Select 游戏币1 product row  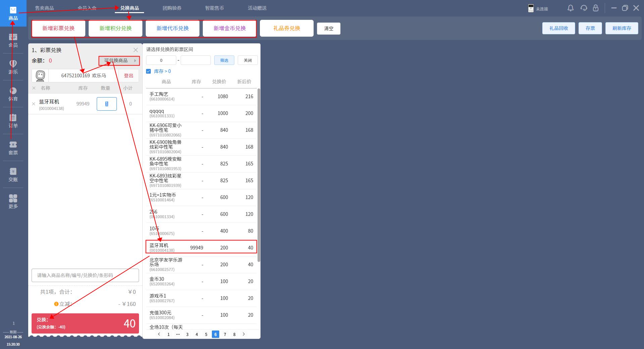pyautogui.click(x=201, y=298)
